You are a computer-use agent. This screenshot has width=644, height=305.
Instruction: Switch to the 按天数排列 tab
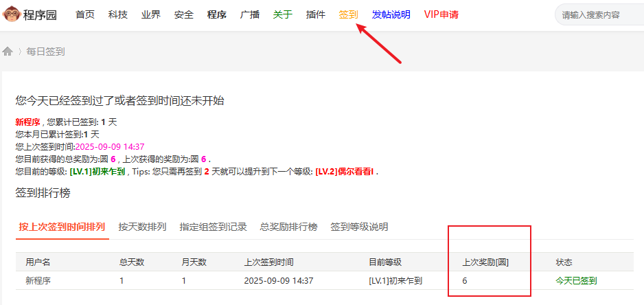pos(142,227)
